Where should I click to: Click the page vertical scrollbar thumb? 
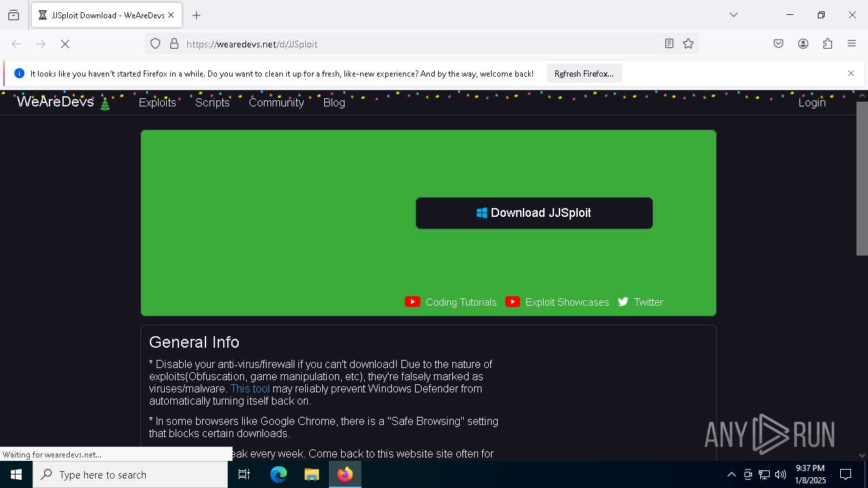862,178
